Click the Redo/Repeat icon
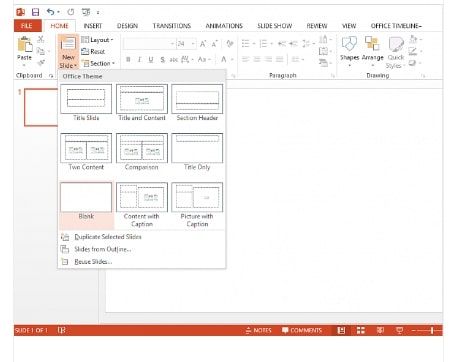This screenshot has height=362, width=454. coord(71,12)
